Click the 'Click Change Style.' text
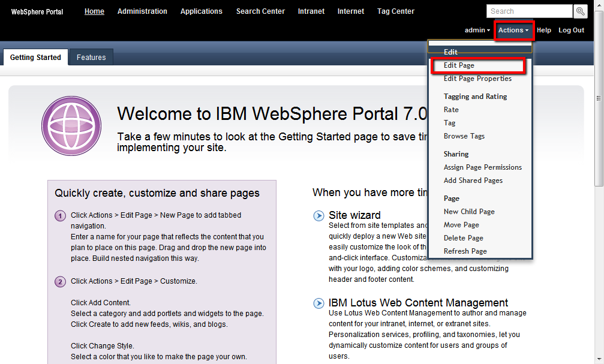The width and height of the screenshot is (604, 364). pyautogui.click(x=103, y=346)
